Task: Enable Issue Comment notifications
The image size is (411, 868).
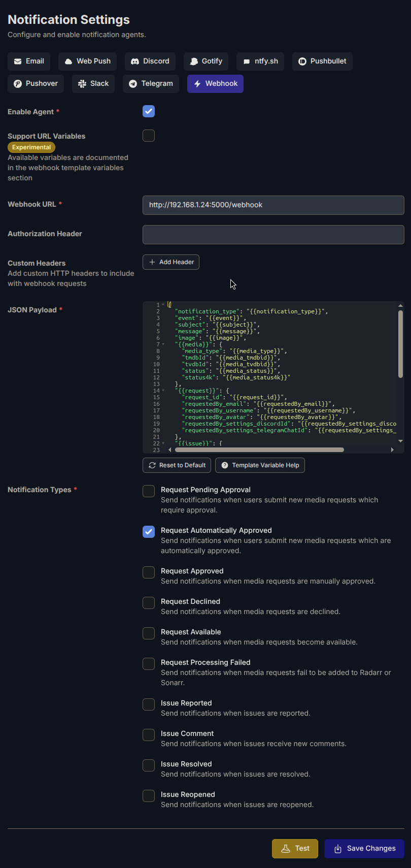Action: (x=149, y=735)
